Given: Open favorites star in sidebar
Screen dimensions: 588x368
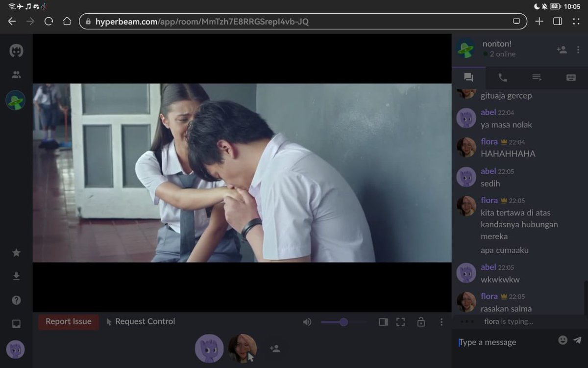Looking at the screenshot, I should tap(16, 253).
